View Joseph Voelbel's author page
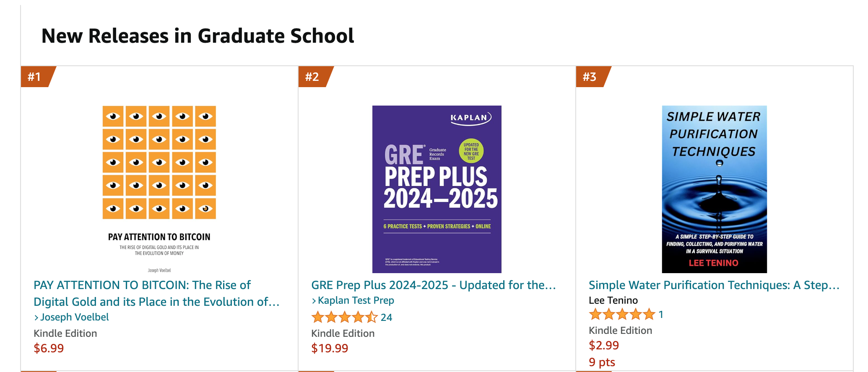This screenshot has width=868, height=372. pos(72,317)
